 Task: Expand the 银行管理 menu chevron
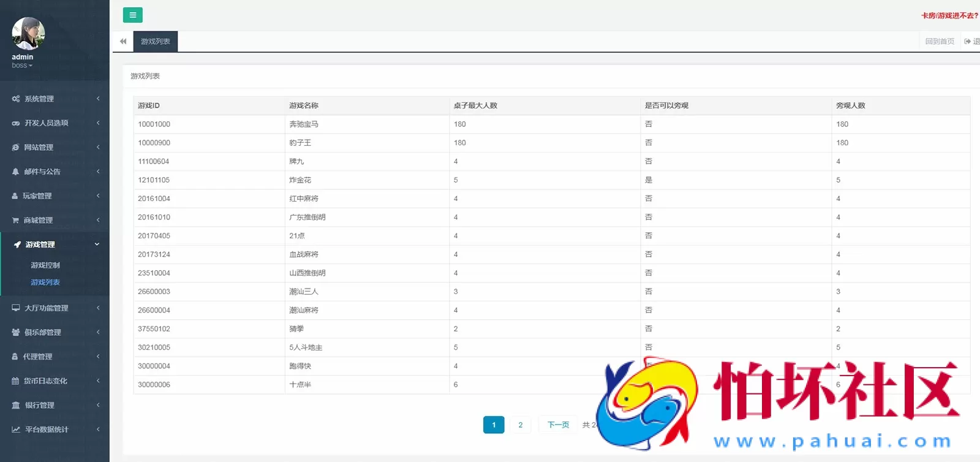[98, 405]
